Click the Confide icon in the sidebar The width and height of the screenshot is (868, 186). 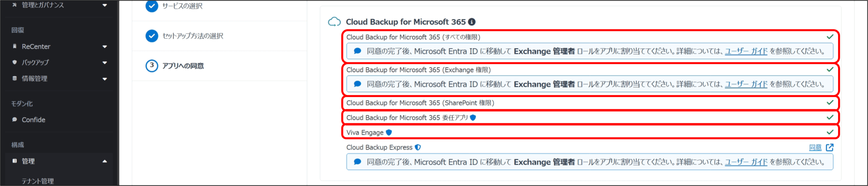pos(15,119)
